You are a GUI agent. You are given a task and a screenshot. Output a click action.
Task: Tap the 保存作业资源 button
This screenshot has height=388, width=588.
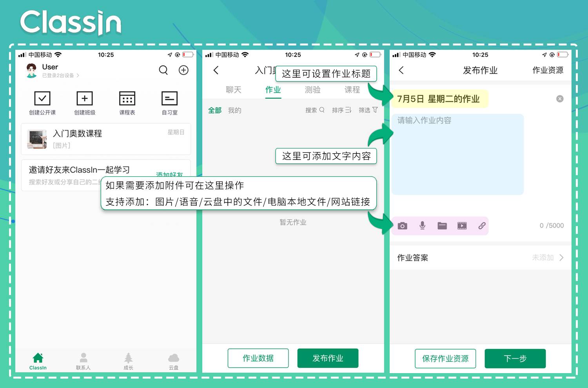coord(445,359)
